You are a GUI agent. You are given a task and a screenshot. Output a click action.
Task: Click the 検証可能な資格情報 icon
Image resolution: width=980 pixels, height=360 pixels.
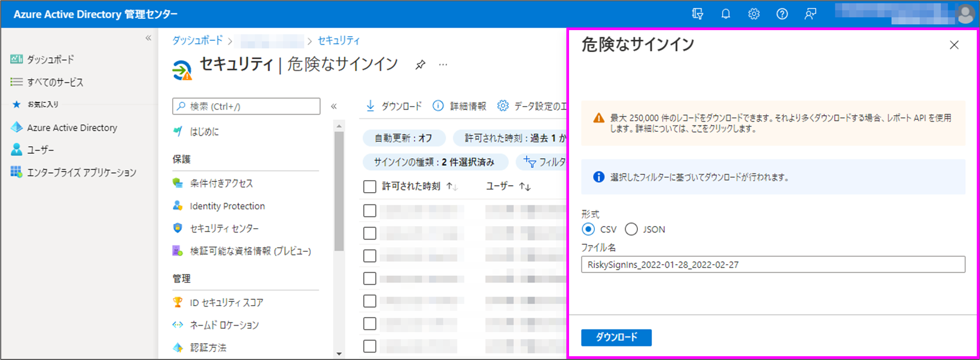pos(177,251)
